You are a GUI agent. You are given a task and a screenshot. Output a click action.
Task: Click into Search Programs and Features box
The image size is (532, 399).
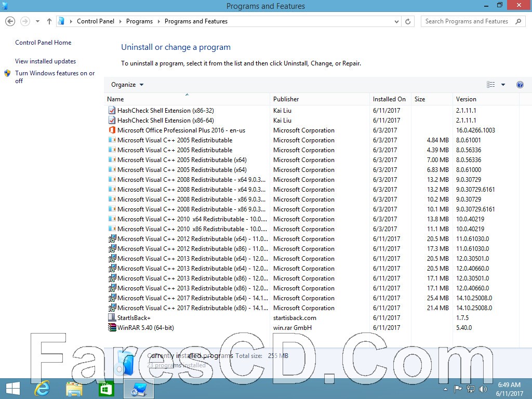tap(467, 21)
